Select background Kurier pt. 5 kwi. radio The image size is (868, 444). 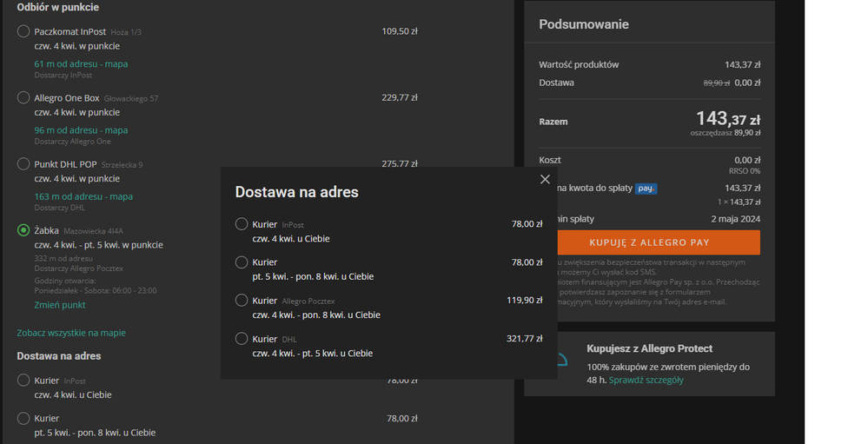coord(23,418)
